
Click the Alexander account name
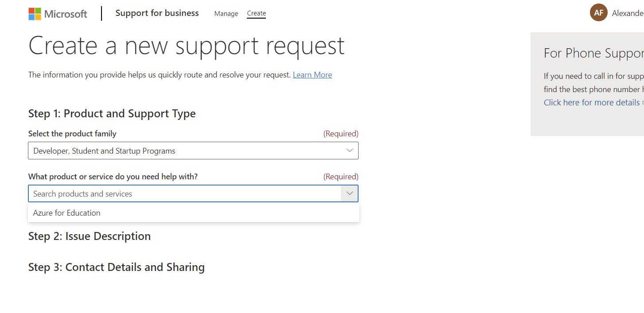(628, 13)
